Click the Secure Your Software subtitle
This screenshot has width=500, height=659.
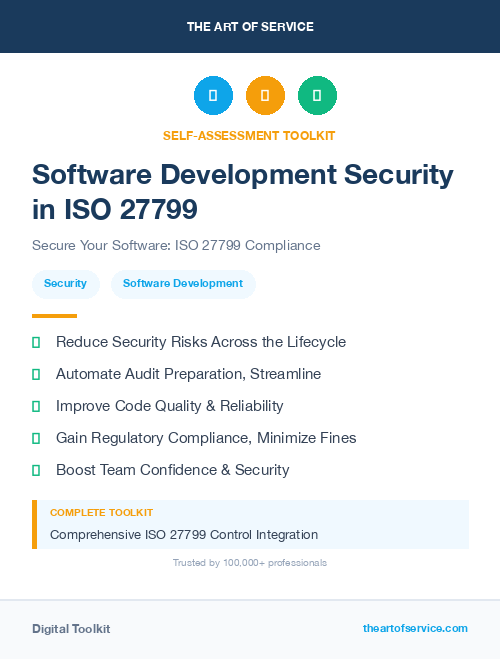[176, 245]
